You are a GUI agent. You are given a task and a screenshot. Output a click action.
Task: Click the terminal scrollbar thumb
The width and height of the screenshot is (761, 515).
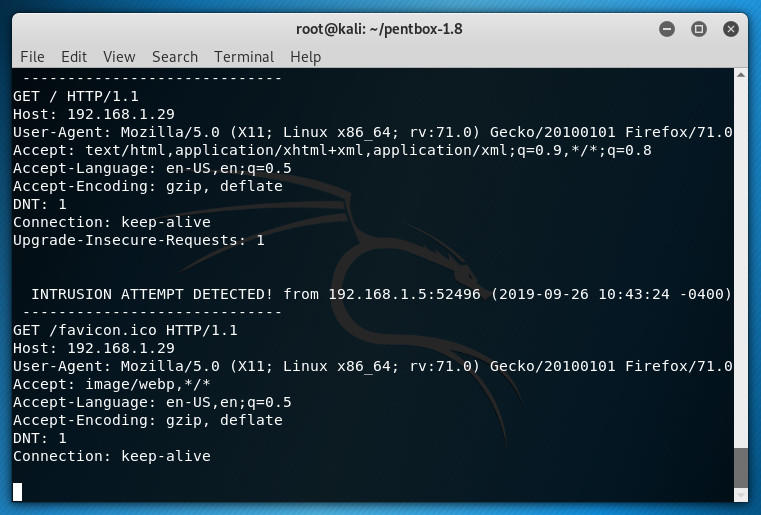(x=740, y=471)
